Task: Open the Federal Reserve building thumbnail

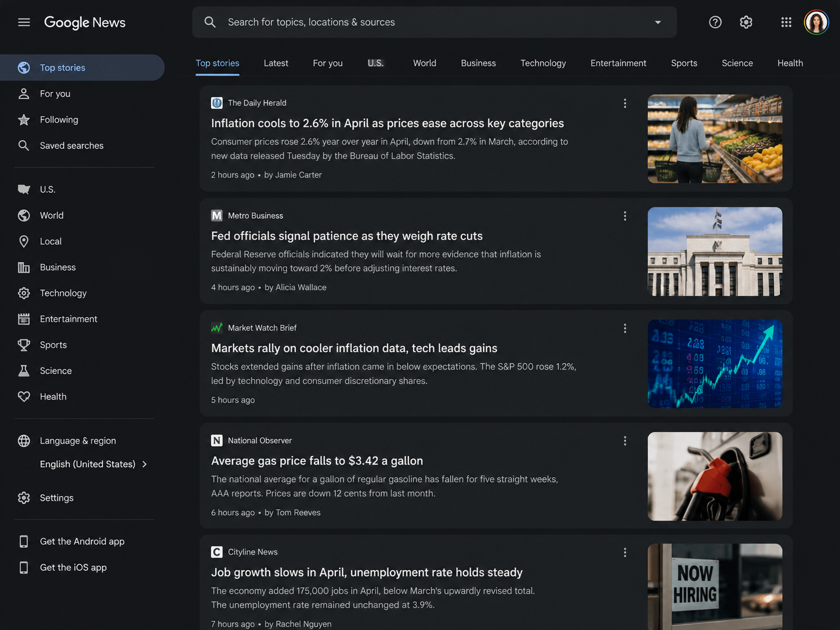Action: (x=715, y=251)
